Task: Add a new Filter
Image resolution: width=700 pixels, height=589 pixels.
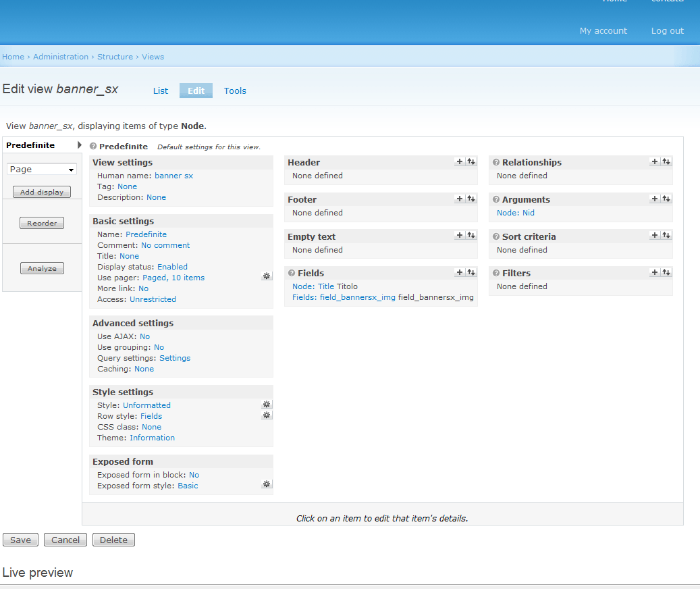Action: point(655,272)
